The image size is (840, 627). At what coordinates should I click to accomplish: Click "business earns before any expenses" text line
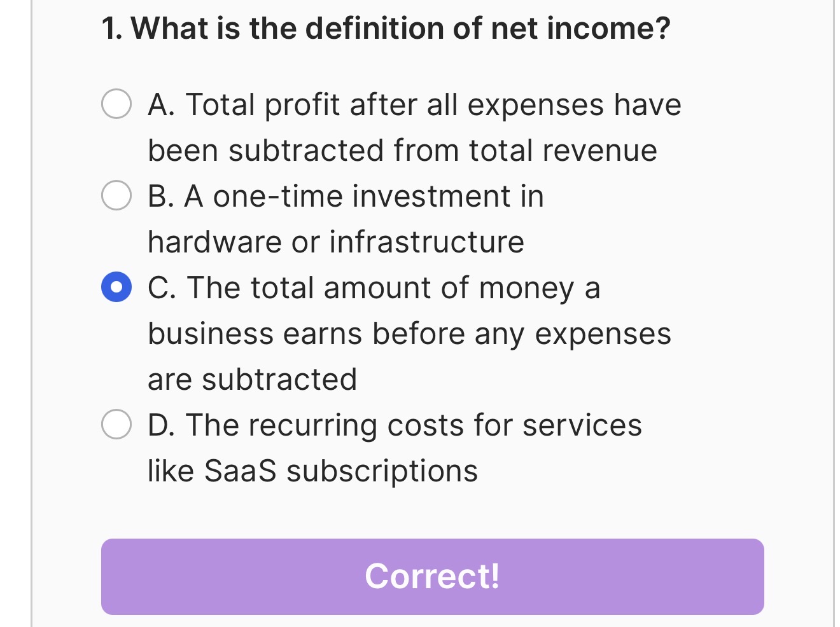409,334
